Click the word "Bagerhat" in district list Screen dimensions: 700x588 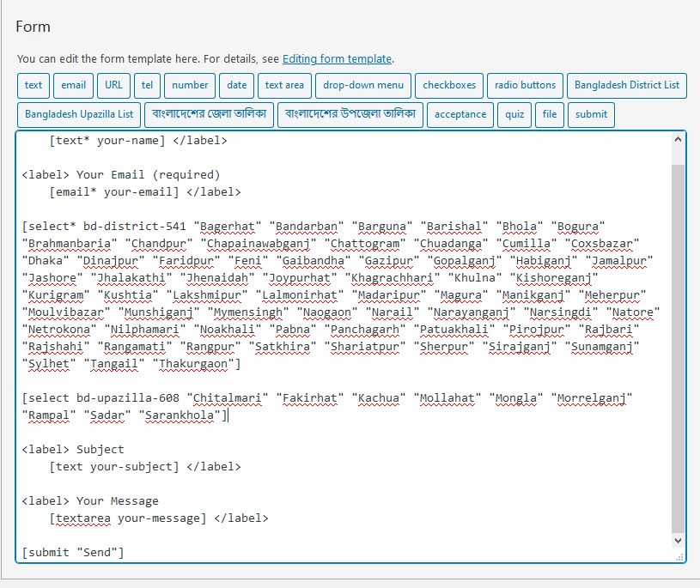[x=228, y=227]
